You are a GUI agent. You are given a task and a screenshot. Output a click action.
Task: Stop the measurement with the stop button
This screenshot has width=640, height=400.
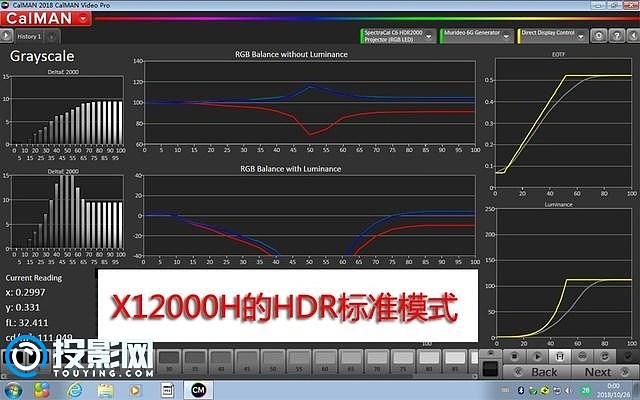pos(514,356)
